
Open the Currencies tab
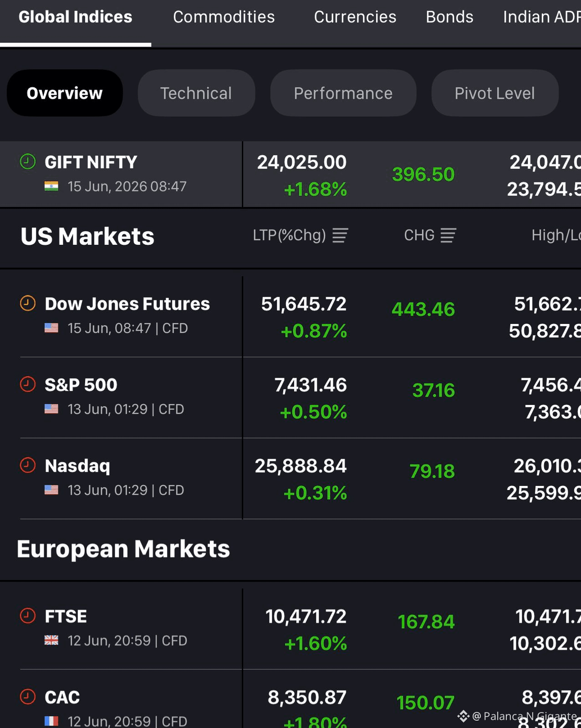coord(355,17)
